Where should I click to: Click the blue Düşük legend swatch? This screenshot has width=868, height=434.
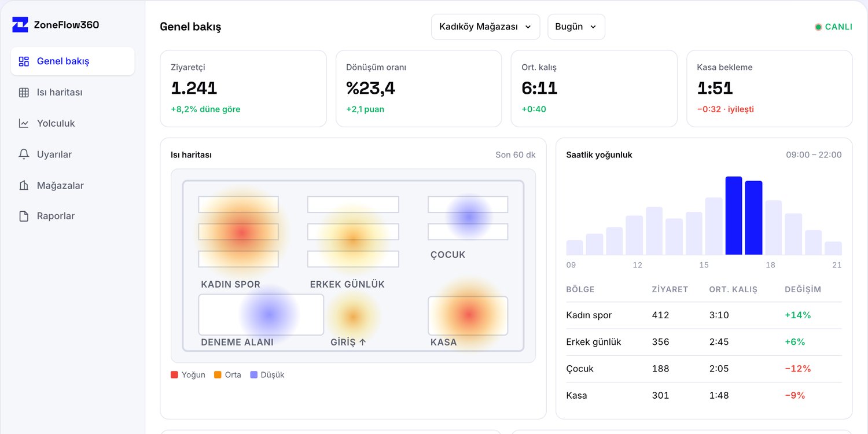point(253,375)
